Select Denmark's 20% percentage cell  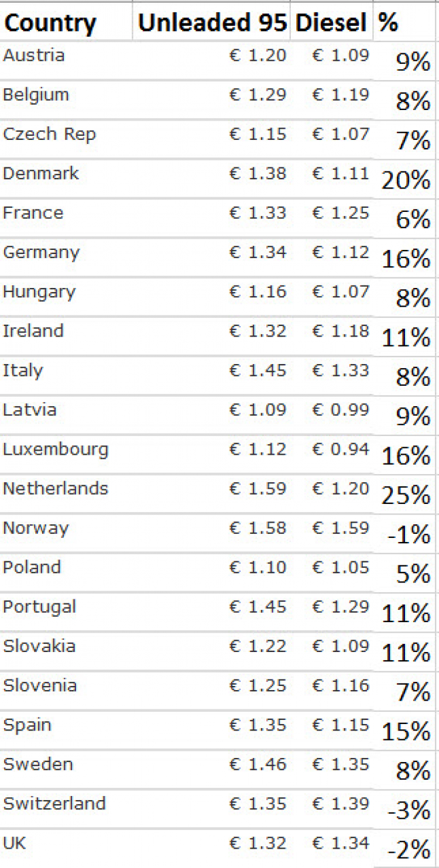click(405, 179)
